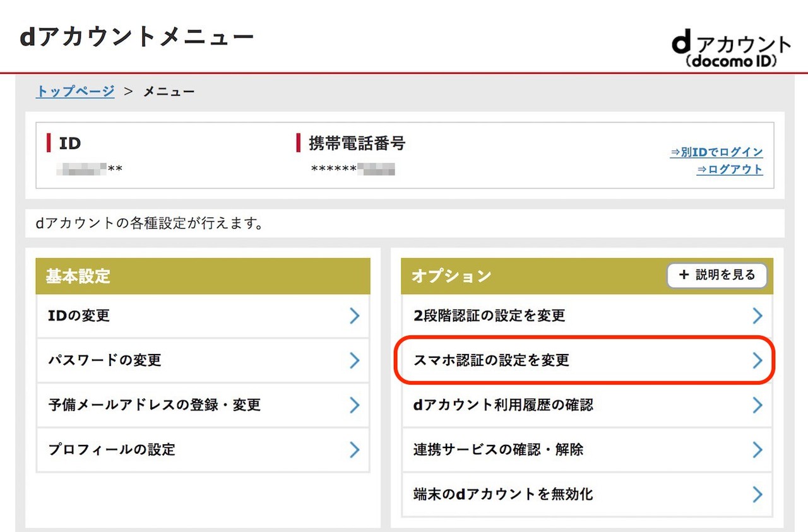Click chevron on 端末のdアカウント row

[757, 494]
